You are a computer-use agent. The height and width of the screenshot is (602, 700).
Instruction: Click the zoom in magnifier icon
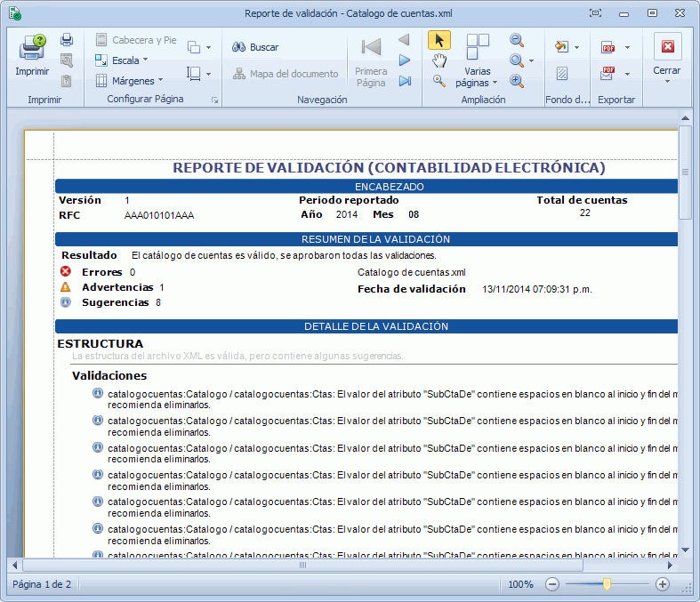point(517,81)
